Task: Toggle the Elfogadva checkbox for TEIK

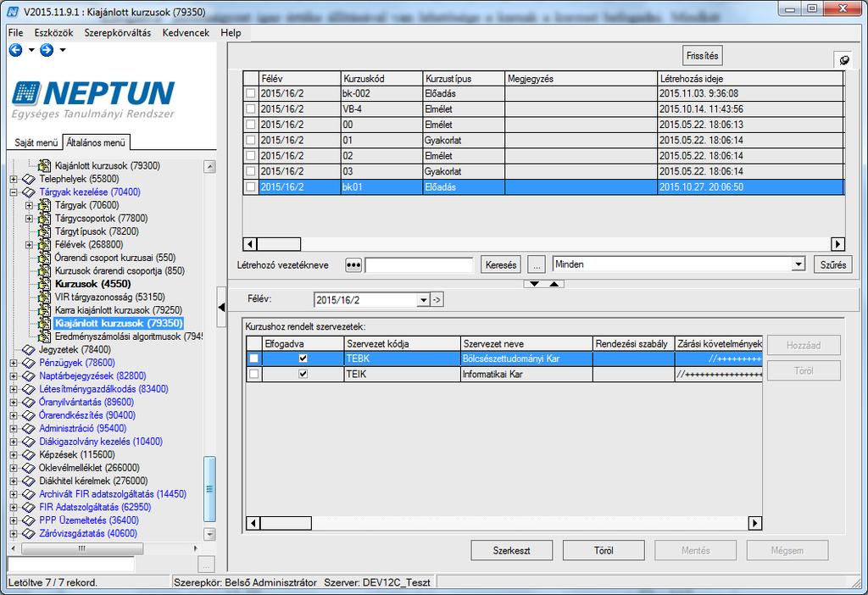Action: coord(303,374)
